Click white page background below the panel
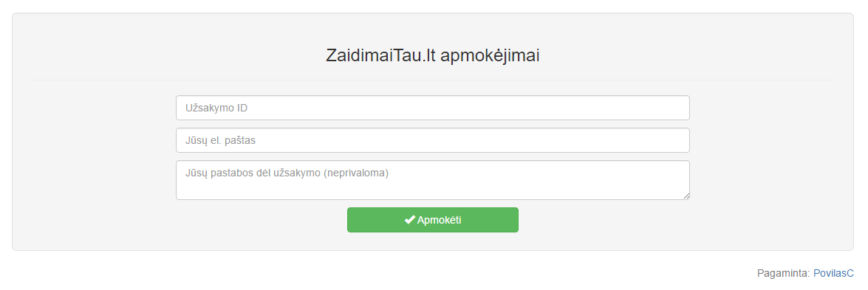The width and height of the screenshot is (868, 290). 388,272
